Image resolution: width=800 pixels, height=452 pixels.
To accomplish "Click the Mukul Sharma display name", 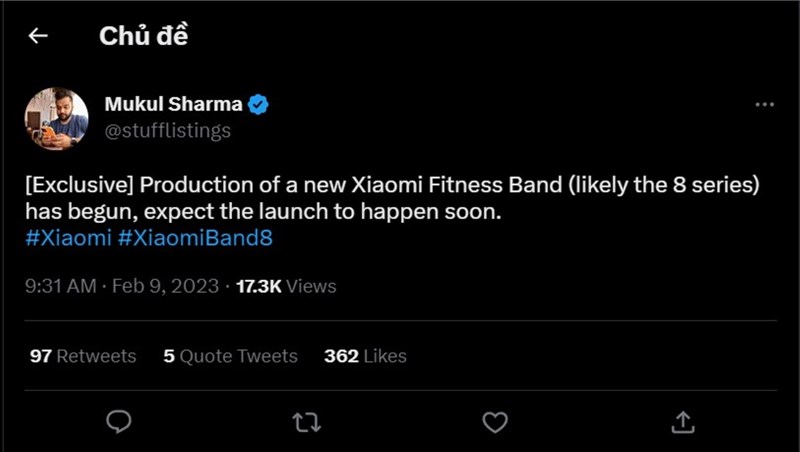I will pos(174,104).
